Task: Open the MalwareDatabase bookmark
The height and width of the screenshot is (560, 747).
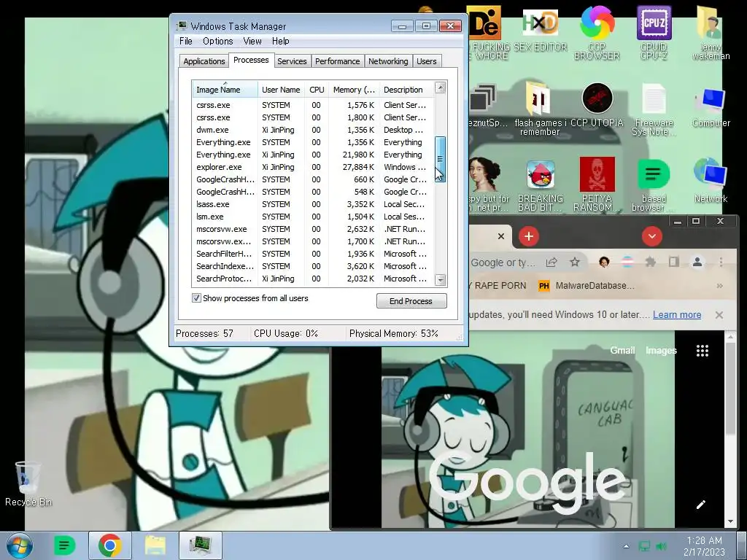Action: (x=587, y=286)
